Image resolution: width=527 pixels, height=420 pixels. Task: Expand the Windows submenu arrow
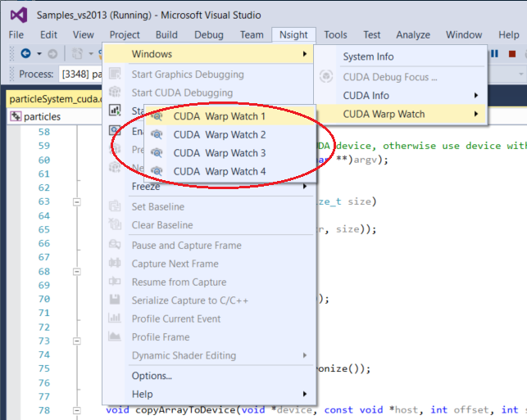(305, 54)
